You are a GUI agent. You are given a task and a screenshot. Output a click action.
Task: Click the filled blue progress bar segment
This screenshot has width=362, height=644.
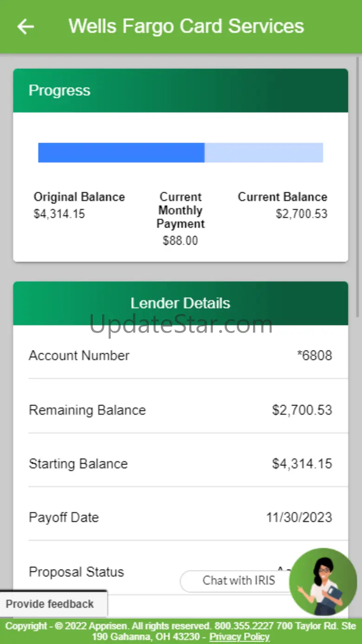121,152
